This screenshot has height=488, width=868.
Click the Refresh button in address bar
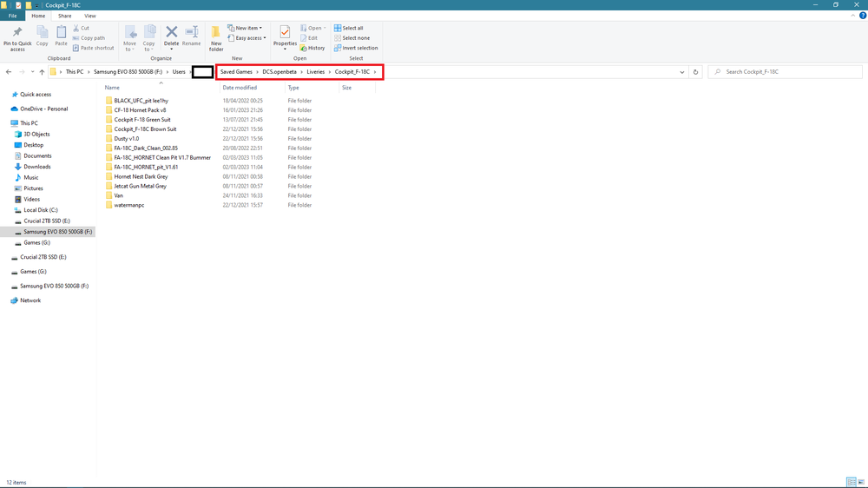695,72
